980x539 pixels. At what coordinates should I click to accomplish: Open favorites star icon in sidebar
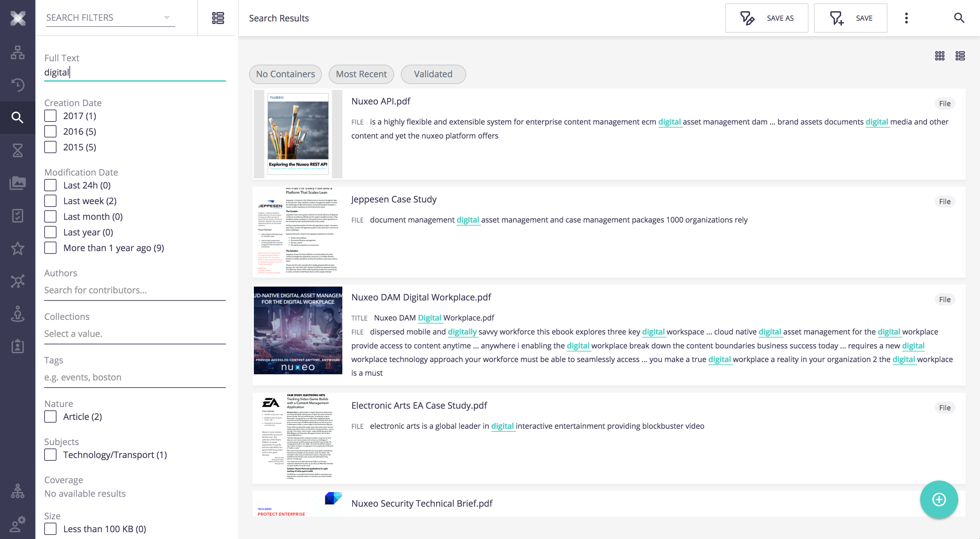point(17,248)
